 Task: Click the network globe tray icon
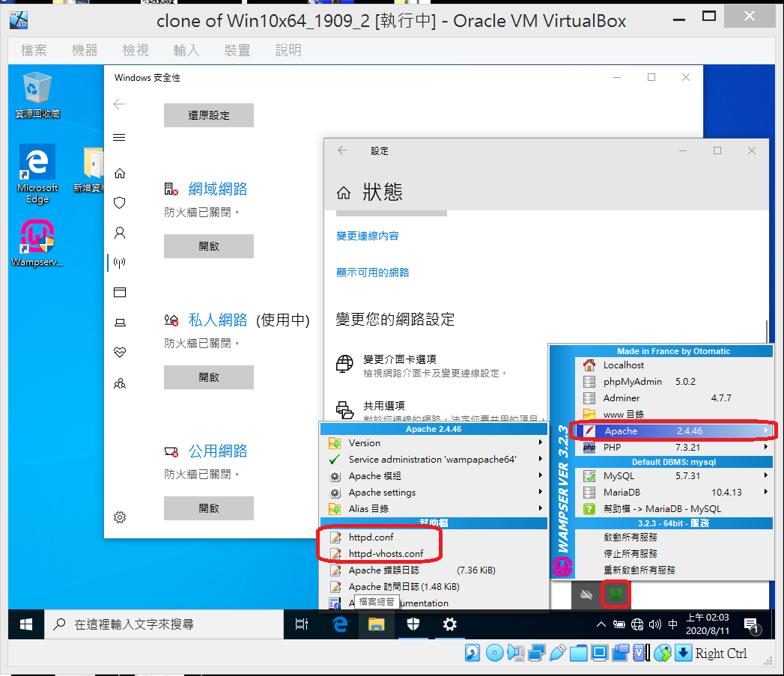click(x=637, y=624)
